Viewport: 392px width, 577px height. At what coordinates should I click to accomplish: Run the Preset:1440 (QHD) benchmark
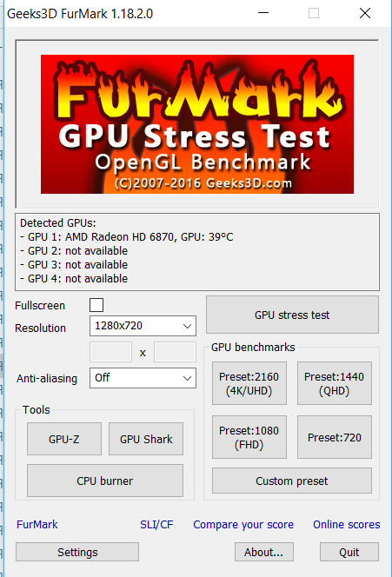coord(335,383)
